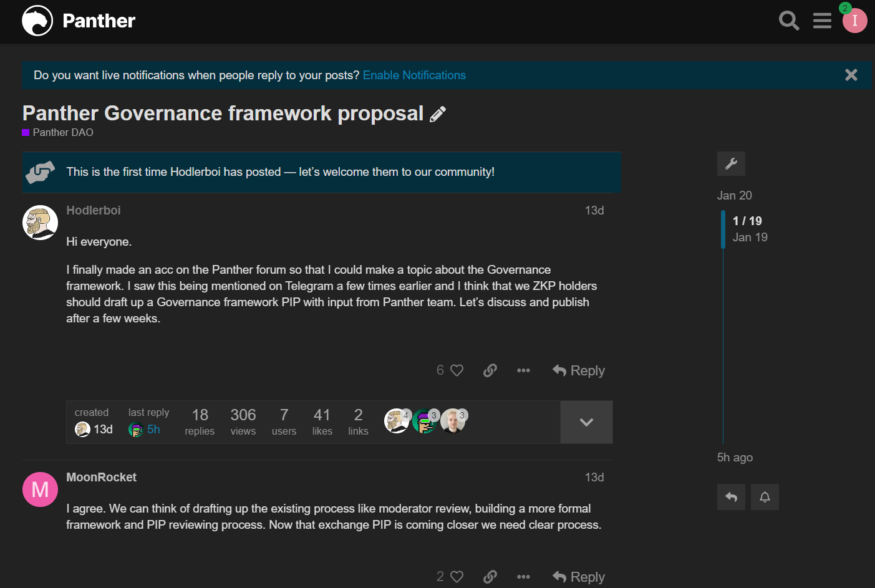
Task: Click the timeline scroller handle
Action: (723, 229)
